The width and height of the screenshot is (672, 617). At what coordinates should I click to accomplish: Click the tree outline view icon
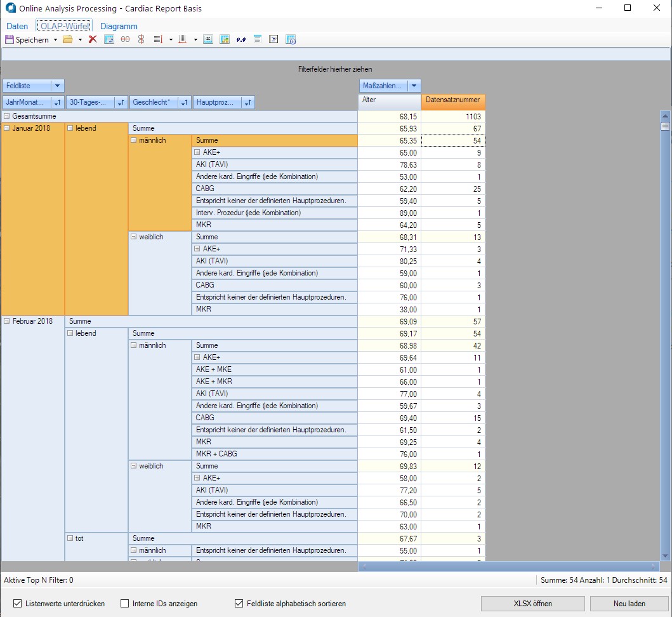273,39
